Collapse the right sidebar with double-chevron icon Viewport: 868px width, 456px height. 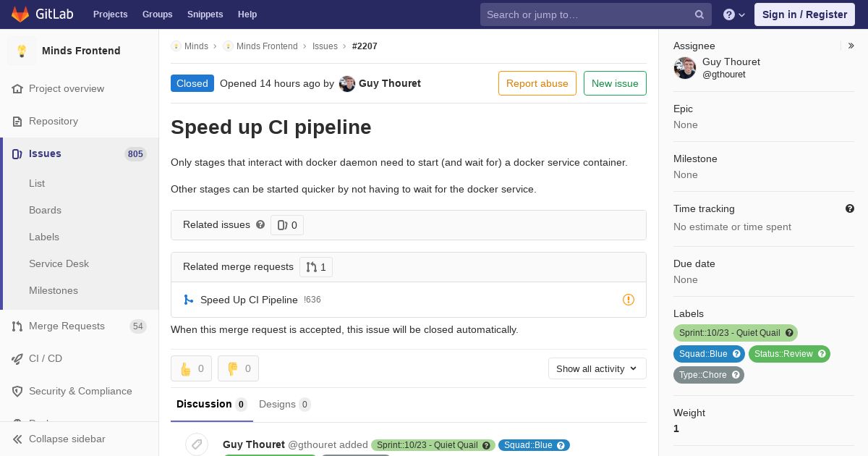(851, 46)
